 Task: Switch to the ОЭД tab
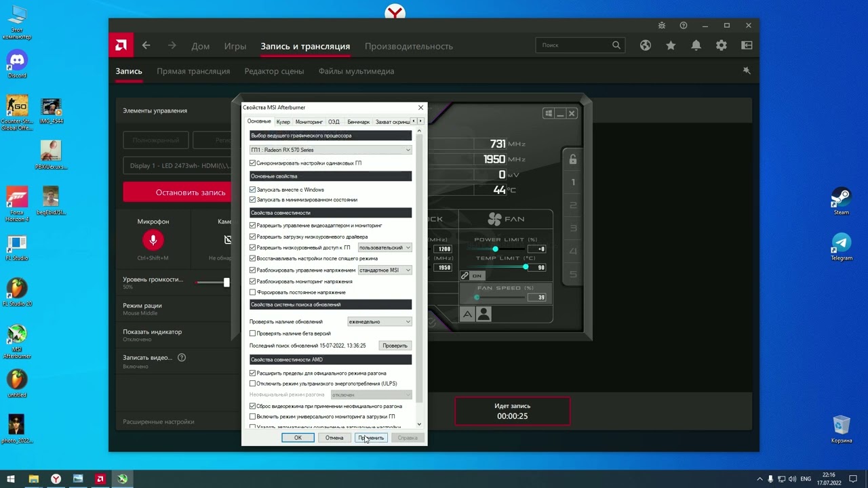point(334,122)
